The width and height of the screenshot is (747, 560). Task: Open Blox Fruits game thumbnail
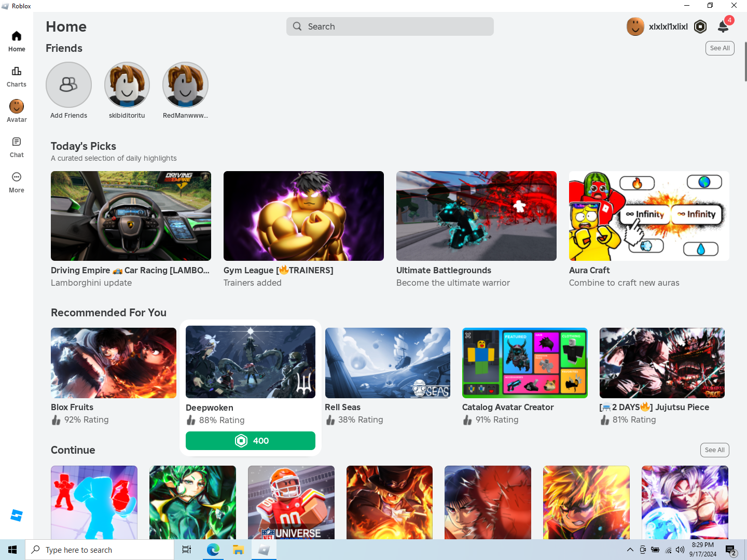tap(114, 363)
